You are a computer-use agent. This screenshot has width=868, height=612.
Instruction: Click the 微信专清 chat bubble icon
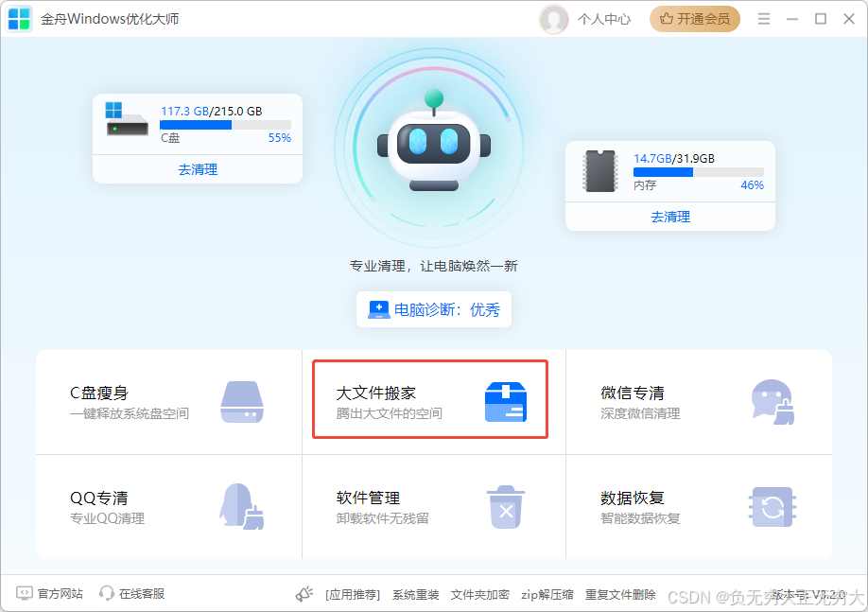coord(773,402)
